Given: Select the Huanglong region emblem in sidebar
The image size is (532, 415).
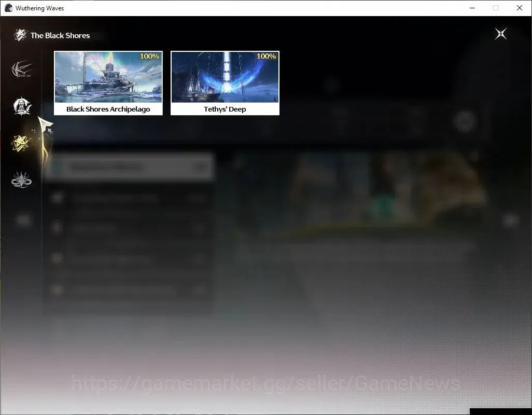Looking at the screenshot, I should point(22,69).
